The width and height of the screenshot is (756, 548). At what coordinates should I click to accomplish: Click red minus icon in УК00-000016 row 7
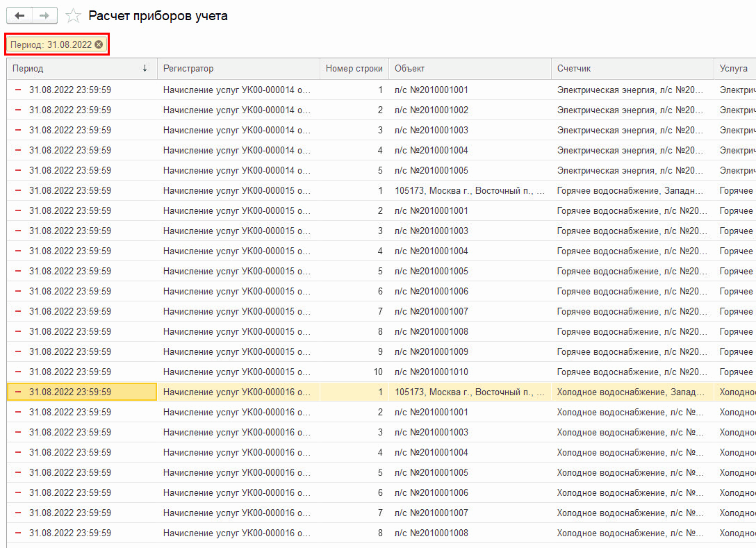click(18, 513)
